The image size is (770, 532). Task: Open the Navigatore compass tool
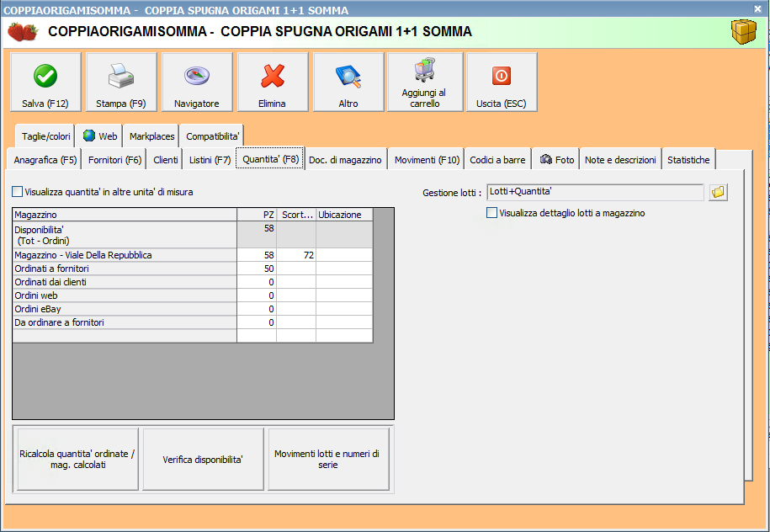197,82
